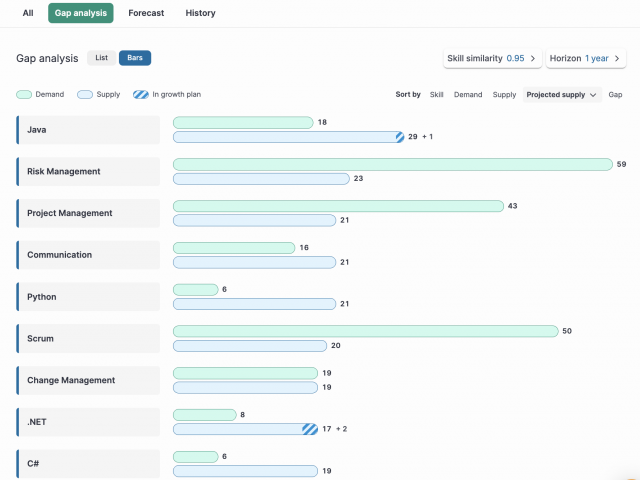Switch to List view
640x480 pixels.
click(x=102, y=58)
